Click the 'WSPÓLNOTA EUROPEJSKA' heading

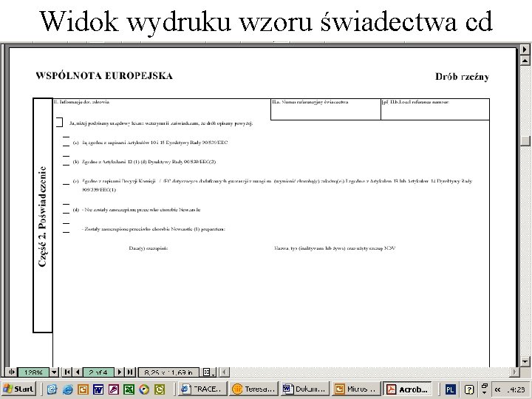(x=104, y=75)
